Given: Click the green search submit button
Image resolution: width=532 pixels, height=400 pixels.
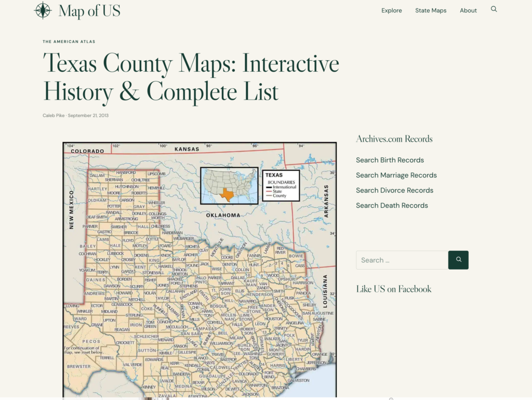Looking at the screenshot, I should [x=458, y=260].
